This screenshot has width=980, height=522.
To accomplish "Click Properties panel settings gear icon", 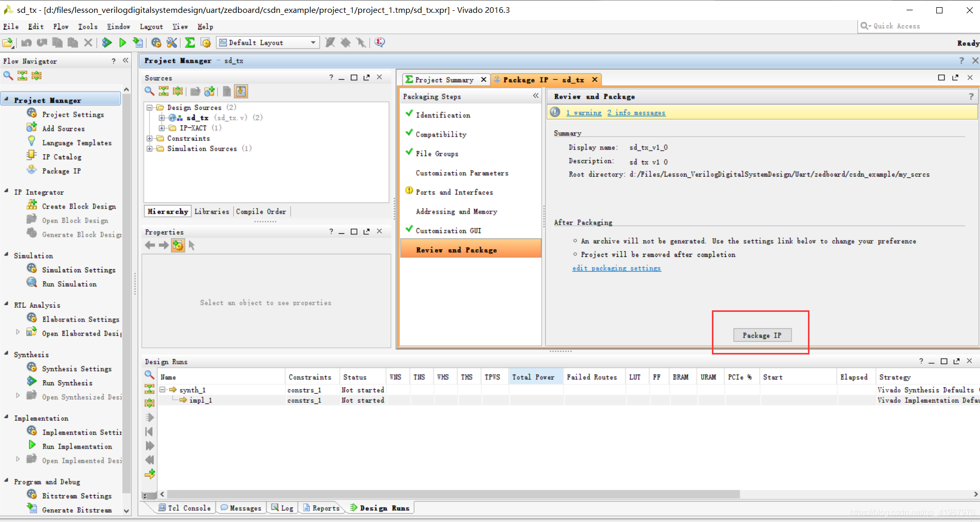I will tap(178, 246).
